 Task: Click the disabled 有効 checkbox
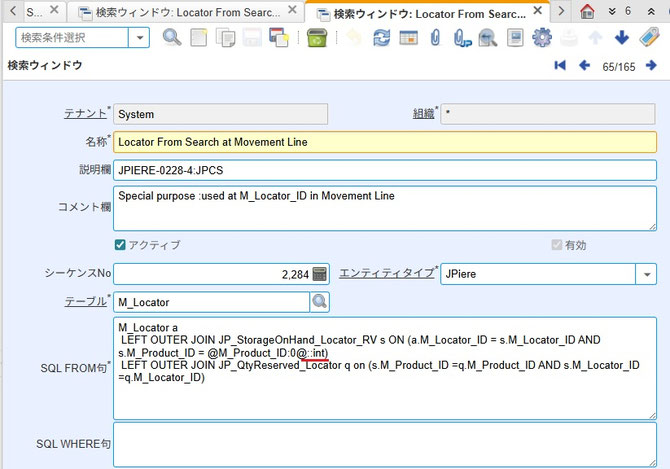556,245
